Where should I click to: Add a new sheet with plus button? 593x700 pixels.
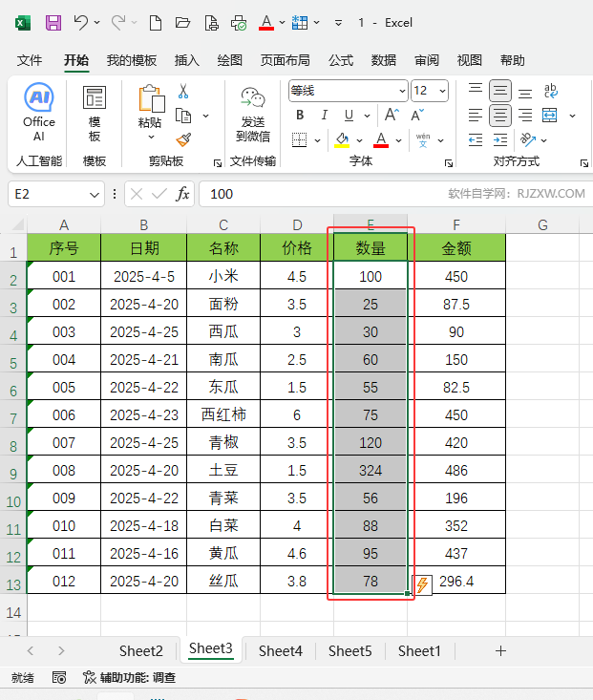click(500, 651)
